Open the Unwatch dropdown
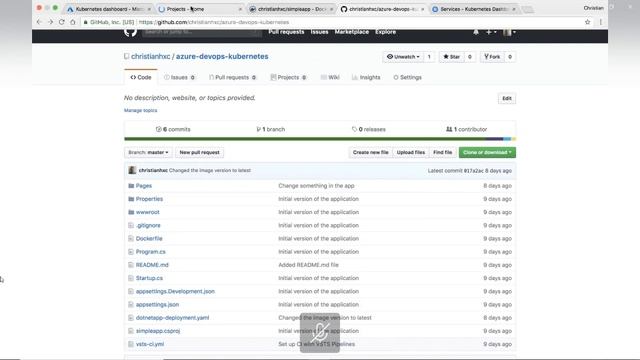Viewport: 640px width, 360px height. [403, 57]
